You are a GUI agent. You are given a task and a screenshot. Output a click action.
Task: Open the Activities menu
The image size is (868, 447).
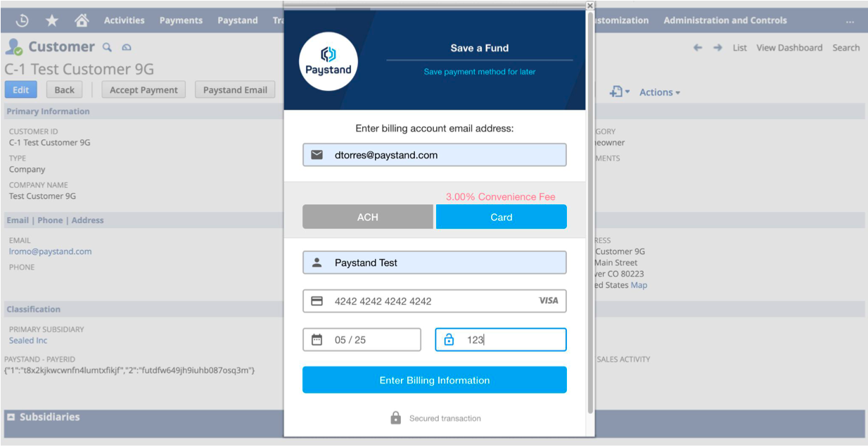125,20
